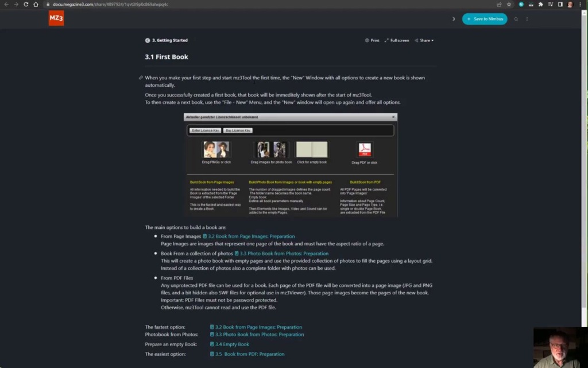Go back using the browser back arrow
Image resolution: width=588 pixels, height=368 pixels.
(6, 5)
